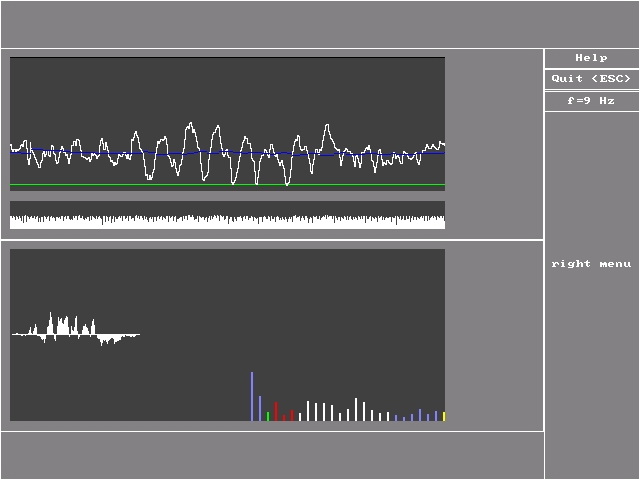Click the highest peak of the EEG waveform
640x480 pixels.
pos(190,125)
